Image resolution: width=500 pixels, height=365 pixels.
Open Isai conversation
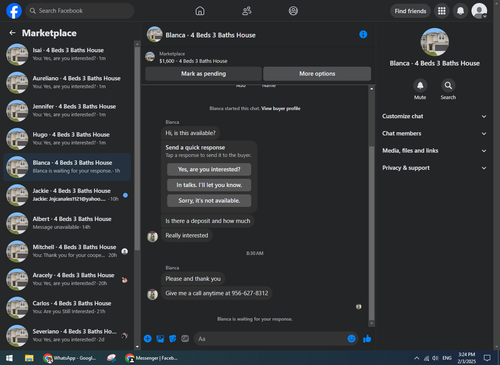tap(67, 54)
